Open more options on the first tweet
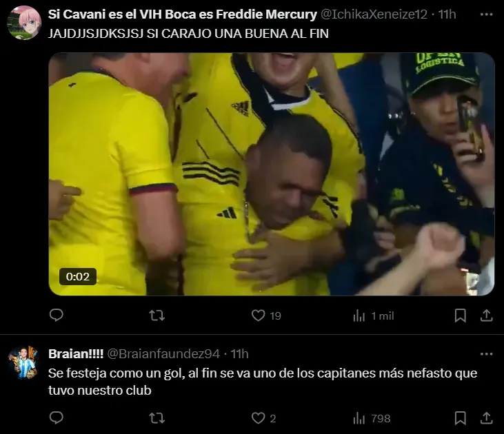The width and height of the screenshot is (504, 434). click(x=486, y=14)
